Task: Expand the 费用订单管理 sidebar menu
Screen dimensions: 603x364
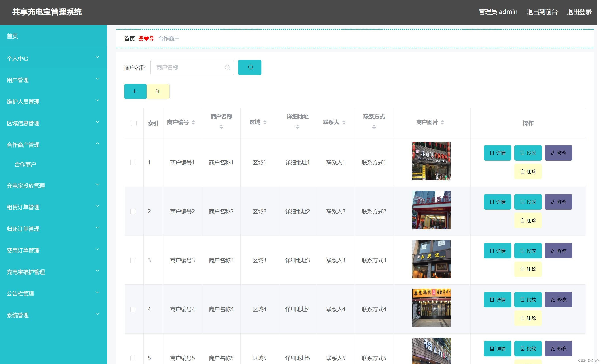Action: [x=53, y=250]
